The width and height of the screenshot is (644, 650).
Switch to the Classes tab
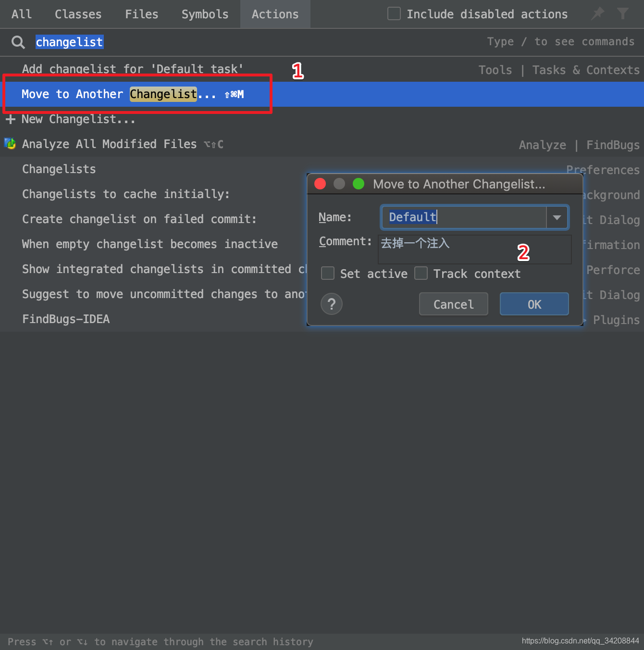point(78,14)
